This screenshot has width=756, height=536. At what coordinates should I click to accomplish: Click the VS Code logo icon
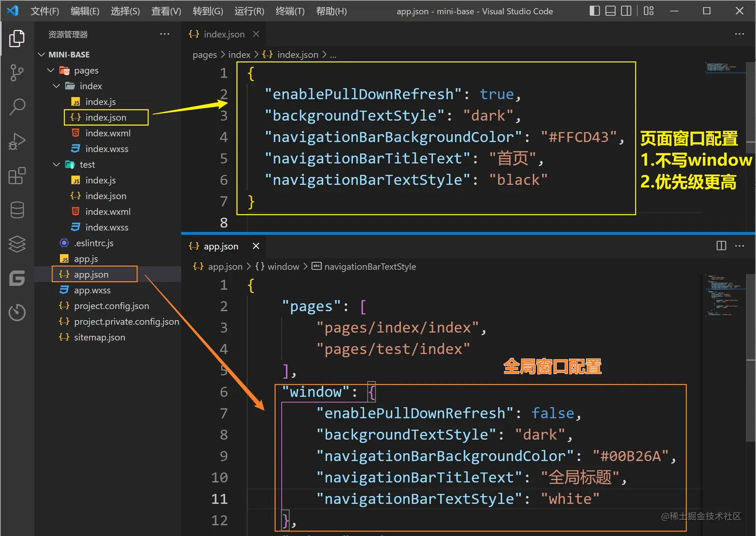pyautogui.click(x=12, y=11)
